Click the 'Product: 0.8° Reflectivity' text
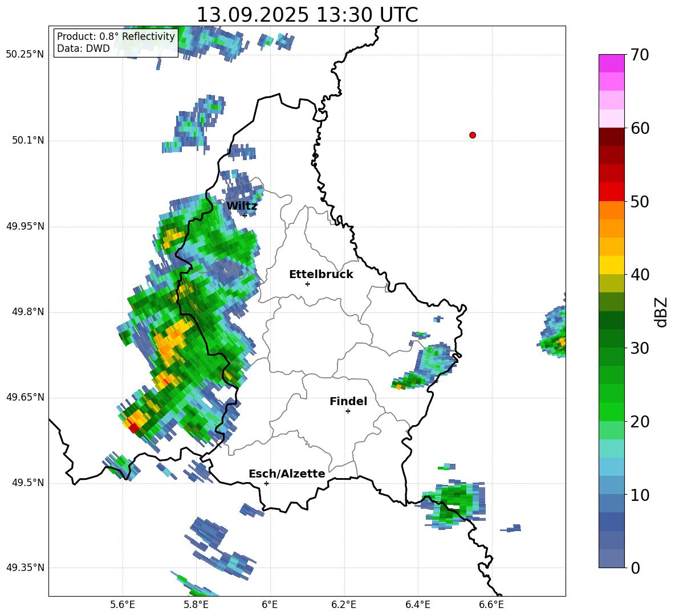The image size is (675, 616). click(x=116, y=36)
